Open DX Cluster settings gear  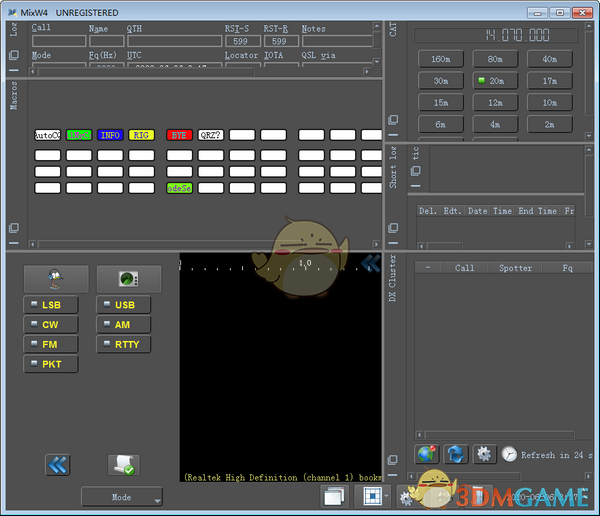(x=485, y=453)
